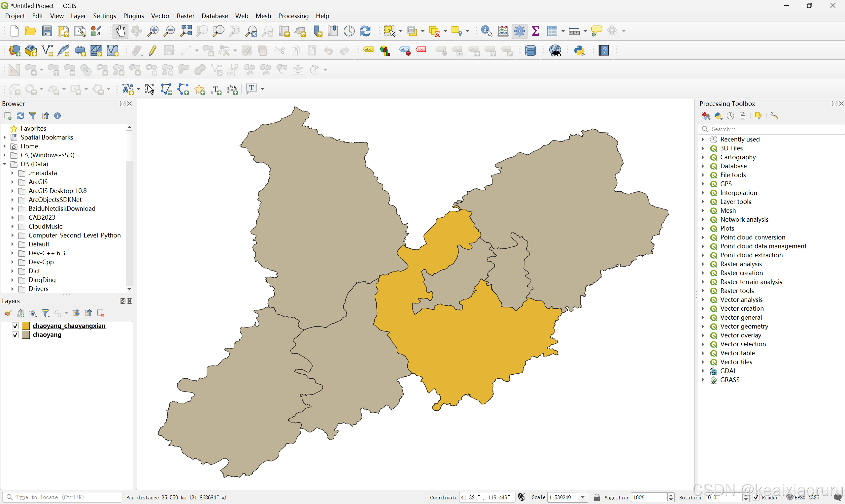Open the Scale dropdown in status bar

pyautogui.click(x=583, y=497)
